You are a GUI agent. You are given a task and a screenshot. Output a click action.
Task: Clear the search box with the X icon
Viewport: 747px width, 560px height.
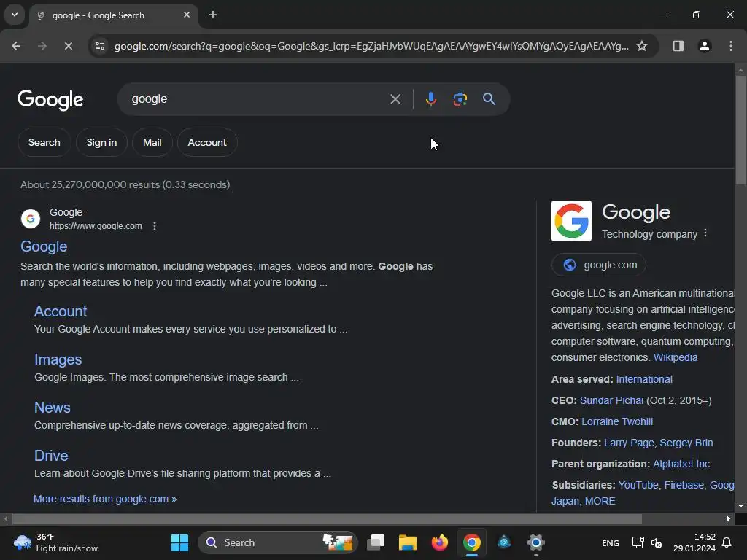coord(395,99)
